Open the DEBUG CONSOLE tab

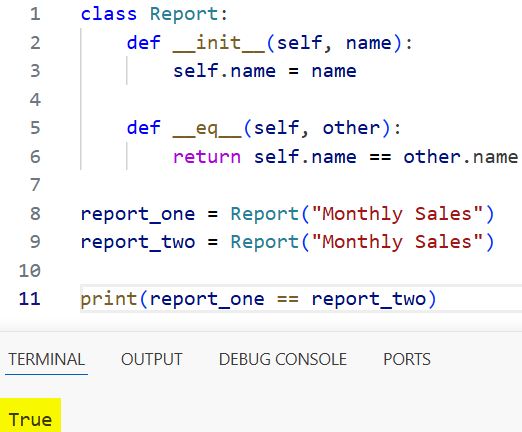point(283,359)
